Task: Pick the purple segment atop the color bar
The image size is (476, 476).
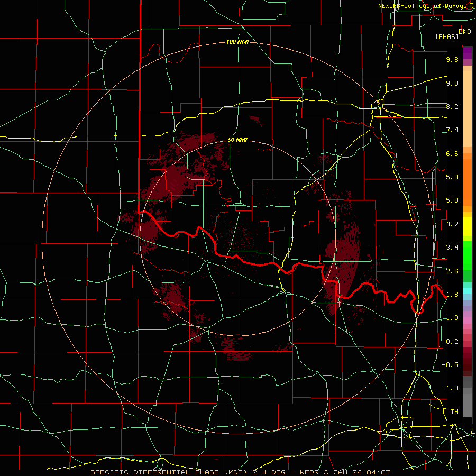Action: (467, 53)
